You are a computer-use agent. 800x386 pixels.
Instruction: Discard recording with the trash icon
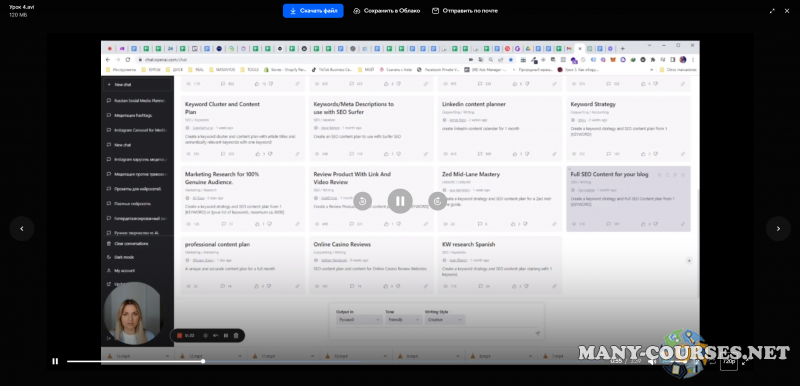tap(236, 336)
